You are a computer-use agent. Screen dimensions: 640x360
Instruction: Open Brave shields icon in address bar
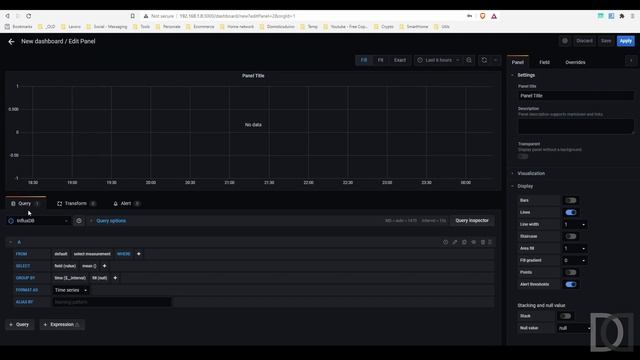(x=482, y=16)
